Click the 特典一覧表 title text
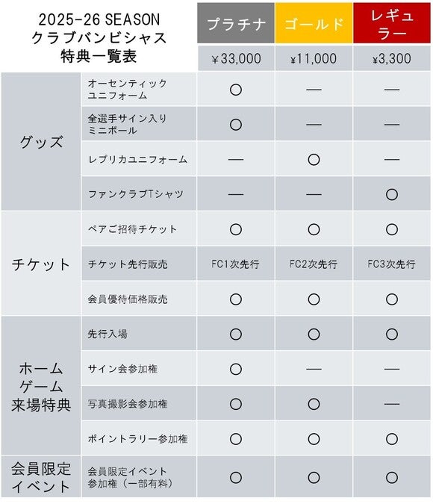The width and height of the screenshot is (433, 504). tap(99, 56)
